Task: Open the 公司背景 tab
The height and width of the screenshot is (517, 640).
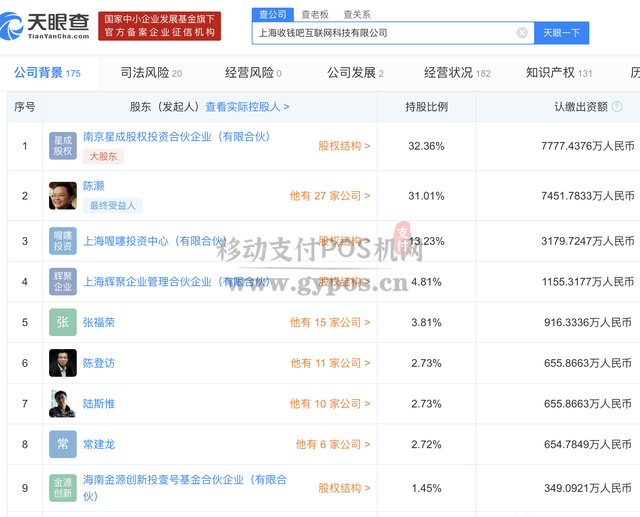Action: coord(47,73)
